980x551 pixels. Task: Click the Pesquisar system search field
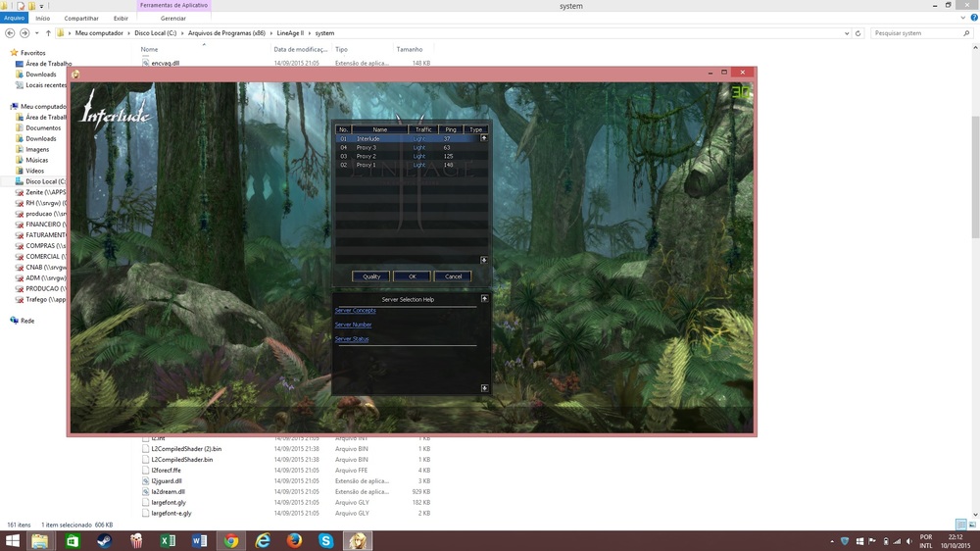916,33
